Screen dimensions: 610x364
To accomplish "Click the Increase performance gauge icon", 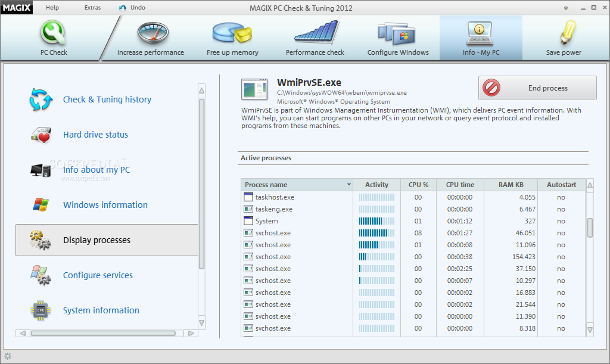I will click(x=153, y=34).
